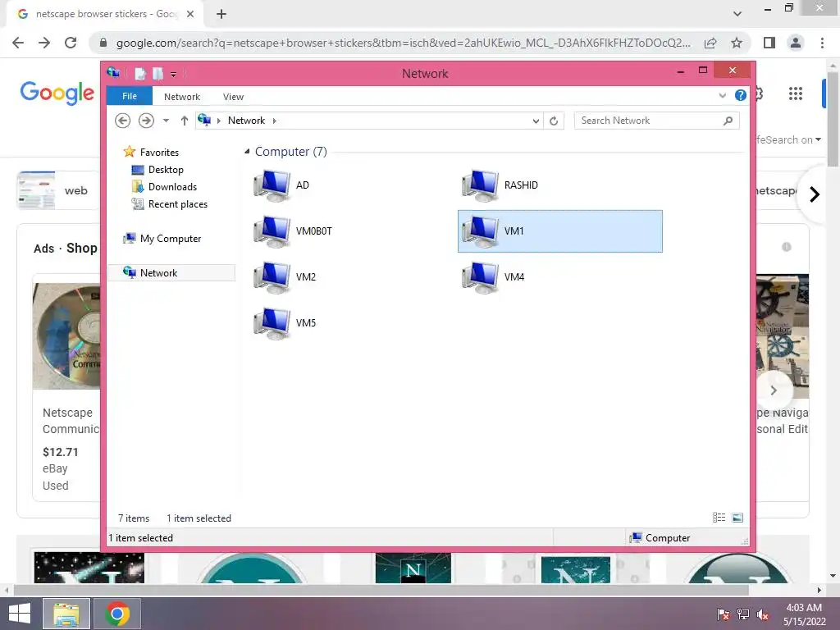Click the search magnifier in Search Network

[728, 121]
